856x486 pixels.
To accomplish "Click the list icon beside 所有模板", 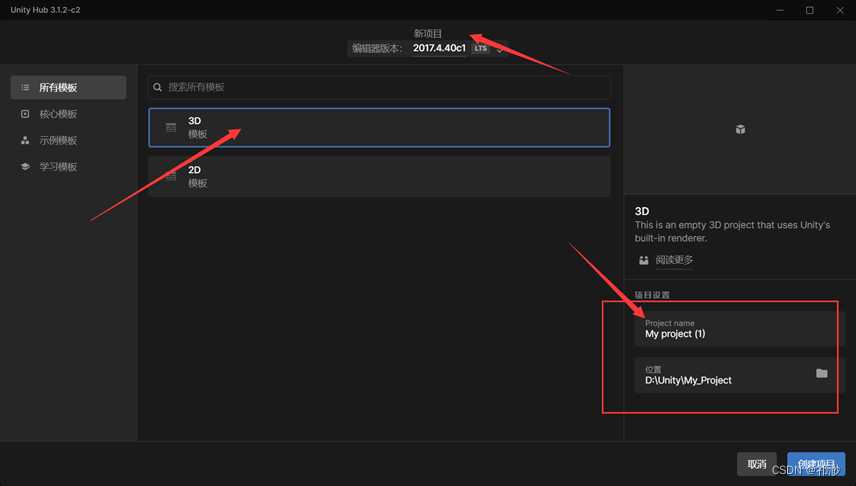I will click(x=25, y=87).
